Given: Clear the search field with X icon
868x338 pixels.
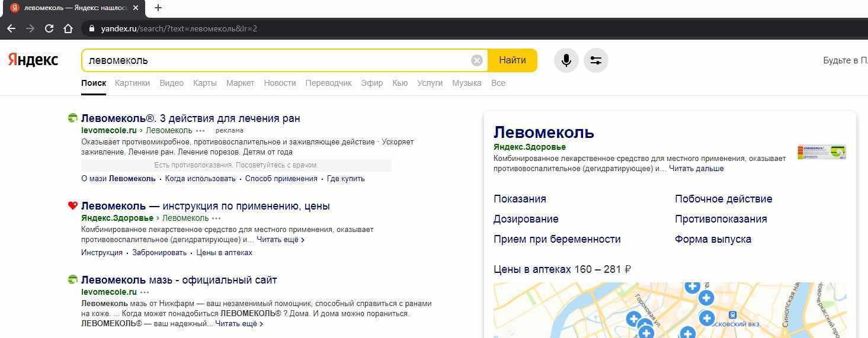Looking at the screenshot, I should coord(477,60).
